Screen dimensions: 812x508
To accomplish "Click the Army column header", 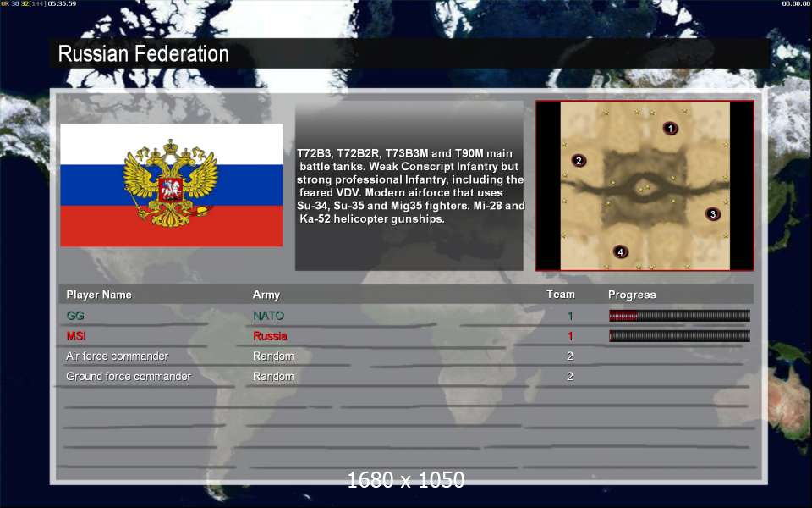I will (x=266, y=295).
